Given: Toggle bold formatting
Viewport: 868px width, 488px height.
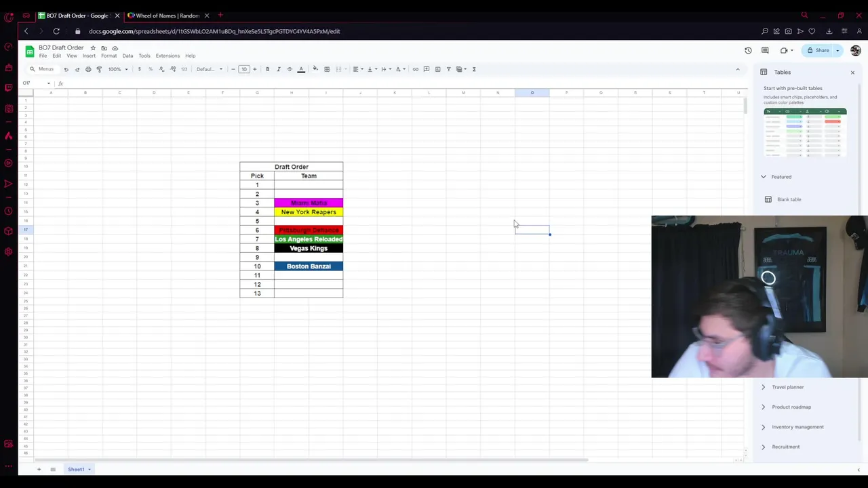Looking at the screenshot, I should tap(267, 69).
